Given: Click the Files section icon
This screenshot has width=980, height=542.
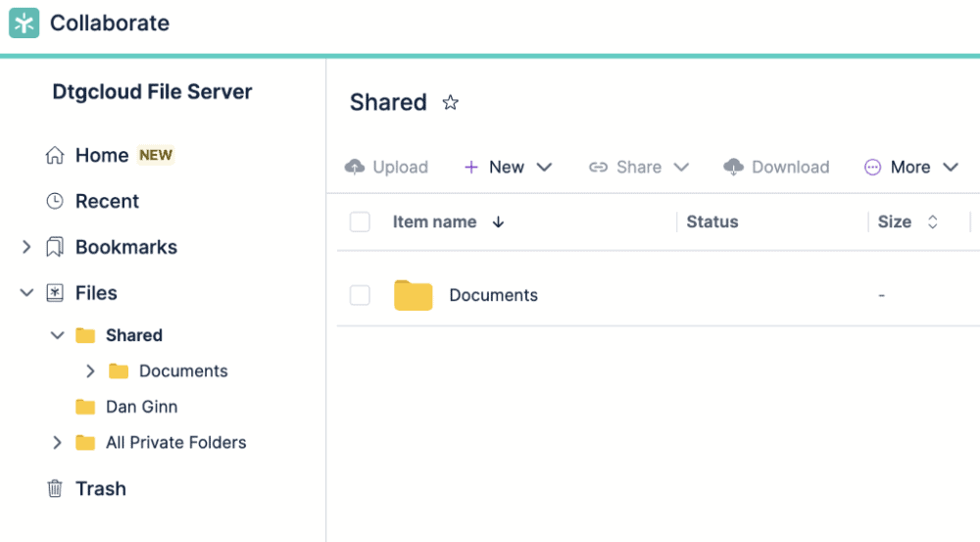Looking at the screenshot, I should pyautogui.click(x=55, y=293).
